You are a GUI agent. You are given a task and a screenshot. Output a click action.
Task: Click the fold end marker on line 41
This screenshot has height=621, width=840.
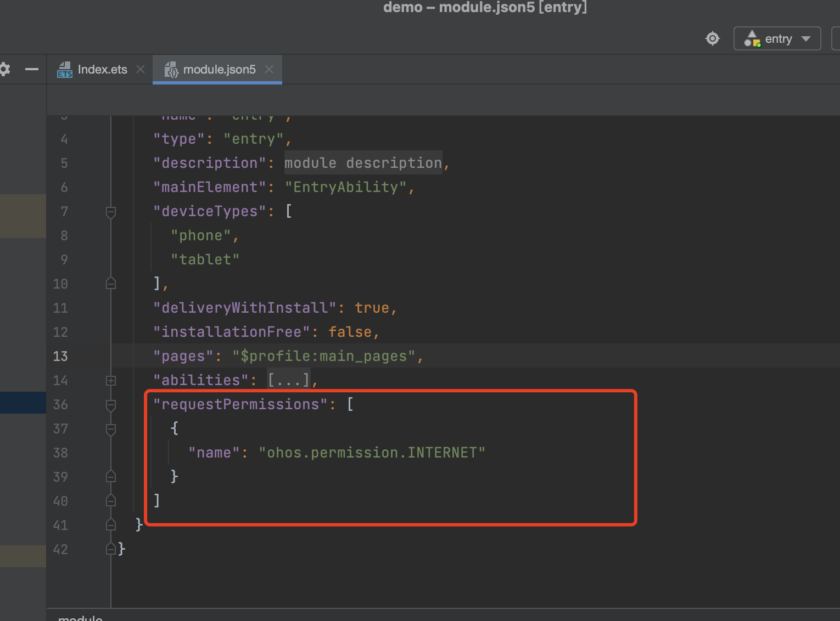pyautogui.click(x=111, y=525)
